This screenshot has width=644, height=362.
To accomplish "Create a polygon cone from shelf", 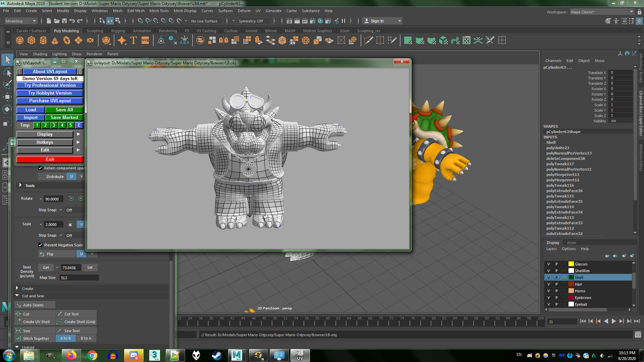I will click(x=55, y=41).
